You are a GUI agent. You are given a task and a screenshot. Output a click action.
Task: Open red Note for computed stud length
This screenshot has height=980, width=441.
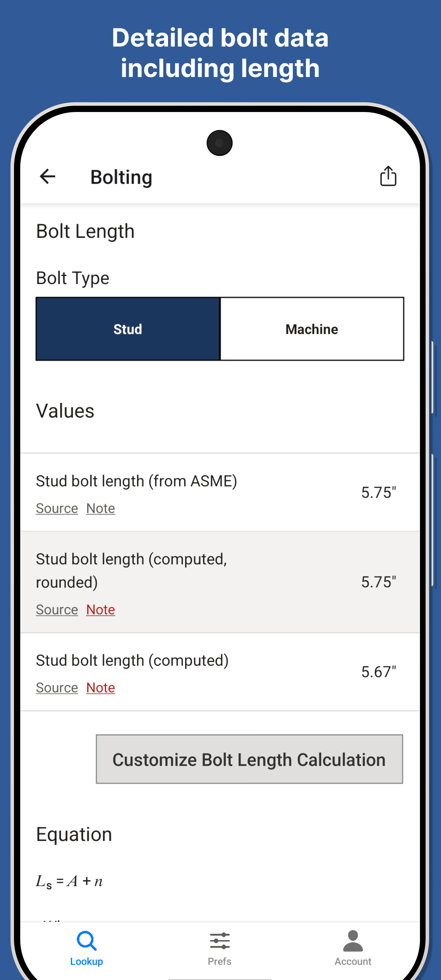[x=100, y=687]
